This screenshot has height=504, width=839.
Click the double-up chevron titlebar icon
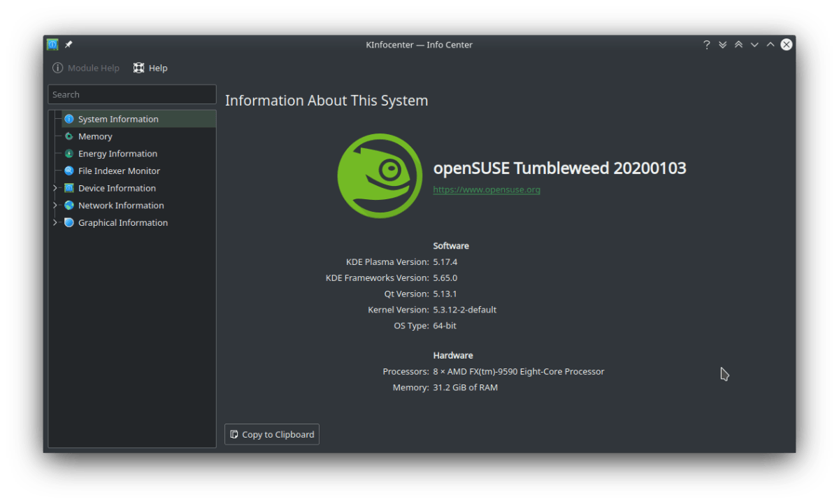(738, 45)
